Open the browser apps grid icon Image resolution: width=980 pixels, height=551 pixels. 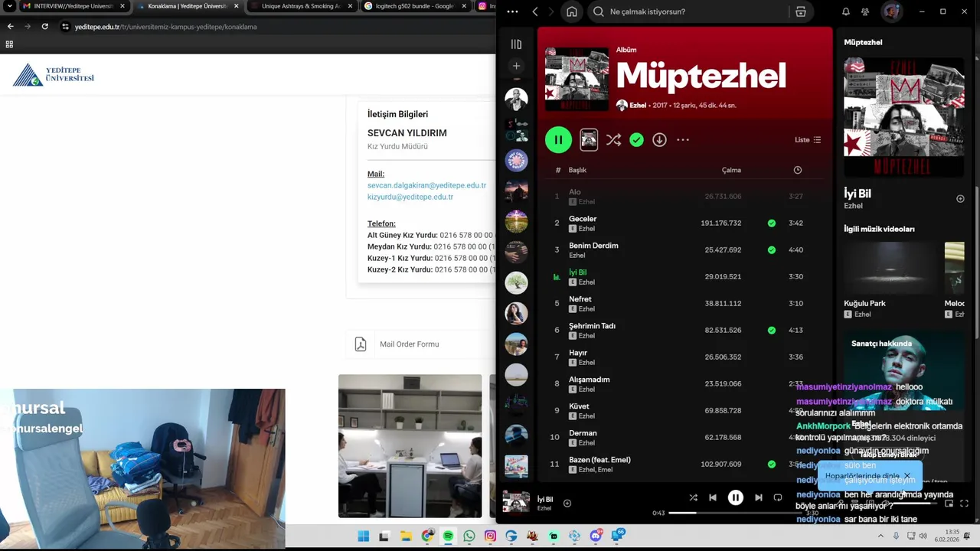pos(9,44)
